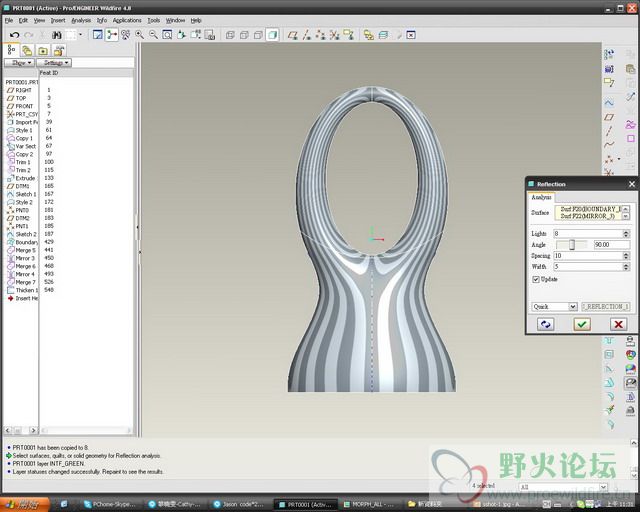The height and width of the screenshot is (512, 640).
Task: Toggle datum planes display
Action: (x=293, y=35)
